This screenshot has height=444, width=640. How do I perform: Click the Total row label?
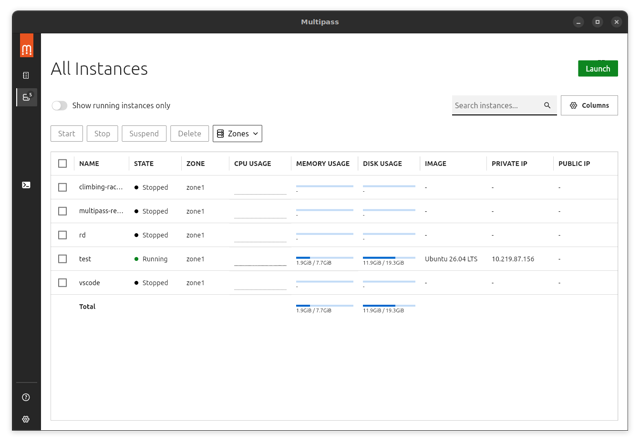[87, 306]
